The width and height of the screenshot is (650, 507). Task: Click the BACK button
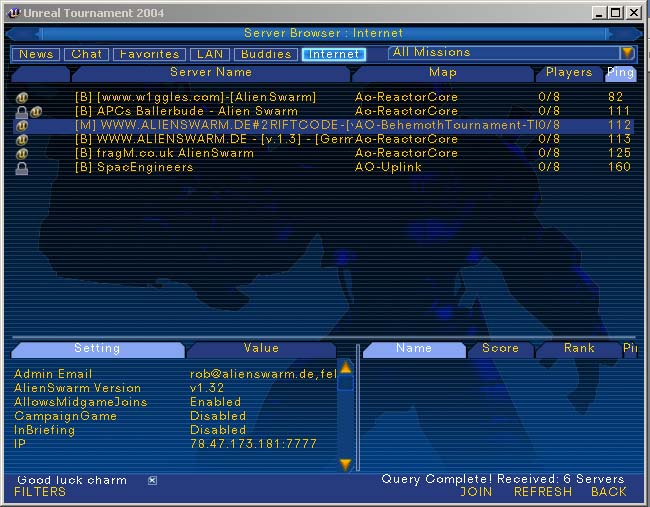click(x=609, y=492)
